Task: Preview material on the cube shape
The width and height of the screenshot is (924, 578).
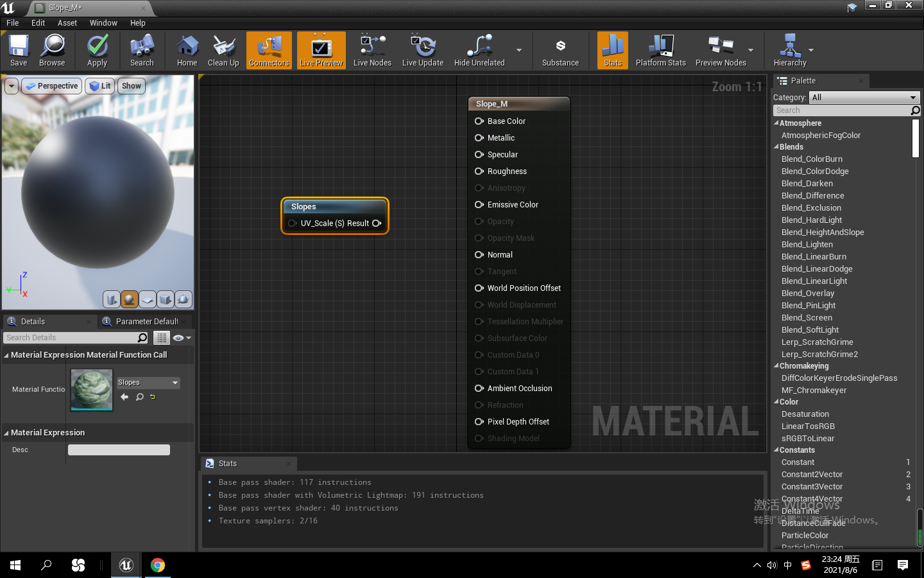Action: [x=165, y=299]
